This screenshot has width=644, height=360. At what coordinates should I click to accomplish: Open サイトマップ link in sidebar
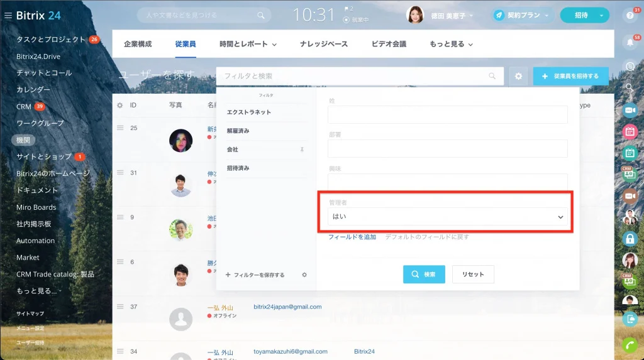(30, 314)
